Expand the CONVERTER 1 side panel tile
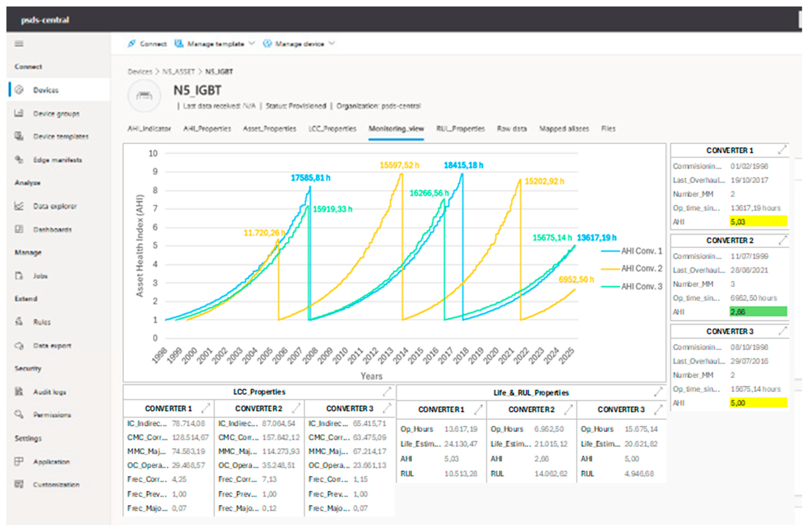 [782, 150]
